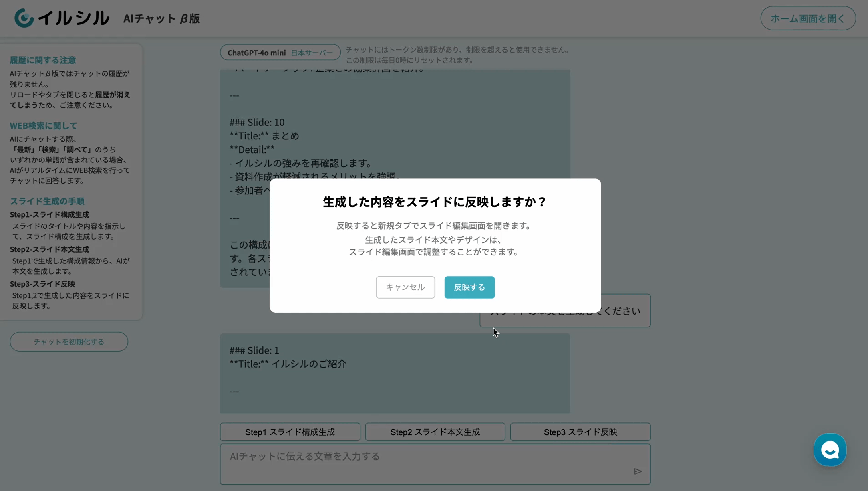Click the send arrow icon

tap(638, 471)
